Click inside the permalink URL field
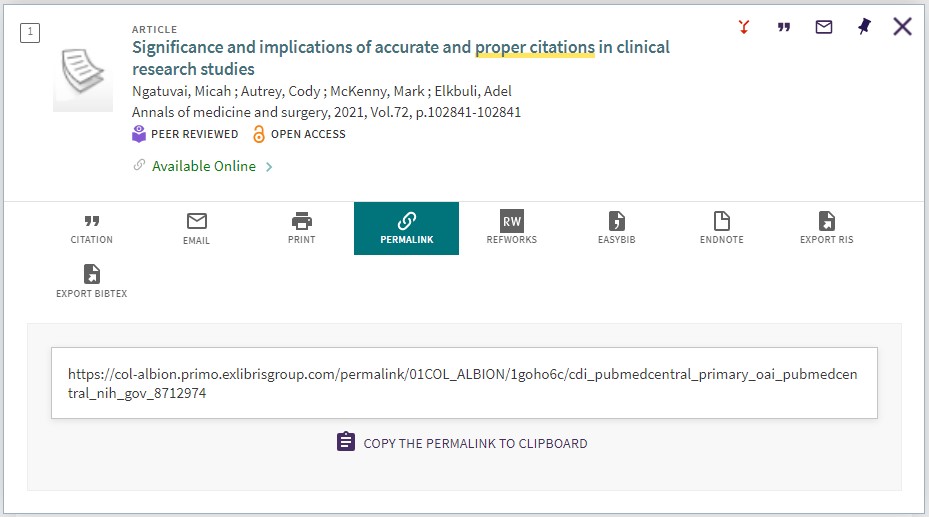 point(464,383)
